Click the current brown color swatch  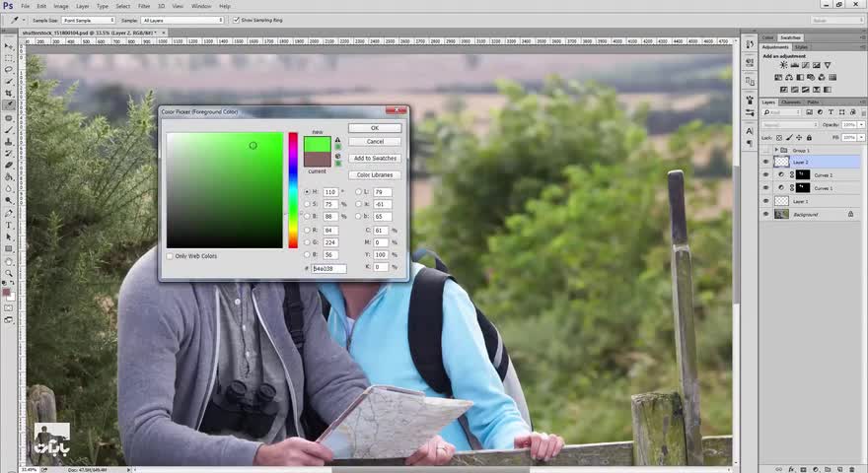click(x=318, y=160)
